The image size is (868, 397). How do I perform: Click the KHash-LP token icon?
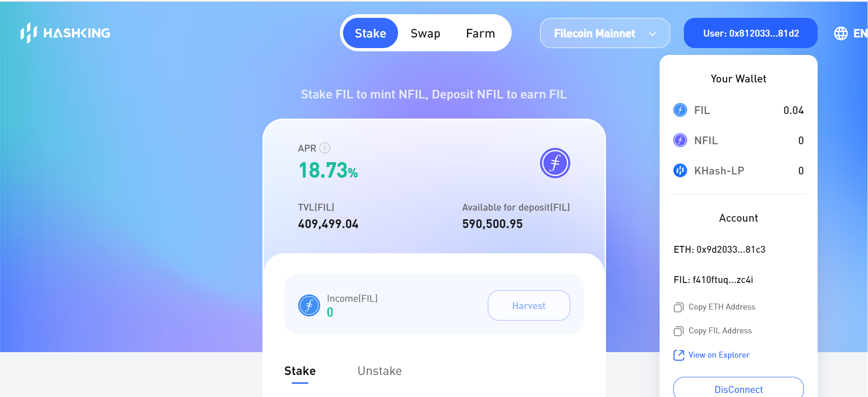(x=680, y=171)
